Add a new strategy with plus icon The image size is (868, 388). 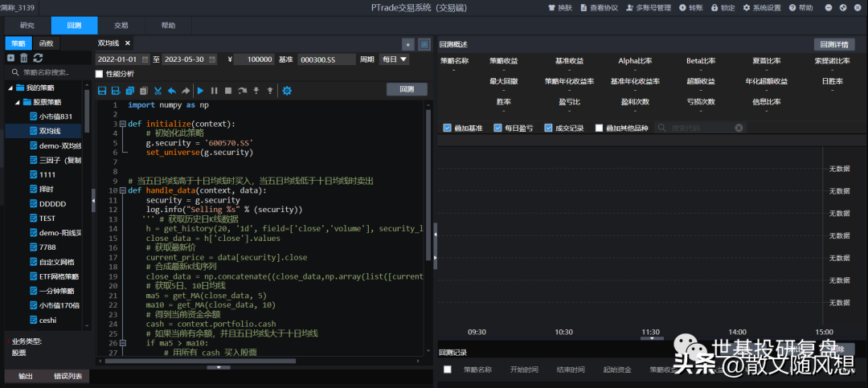click(x=10, y=58)
